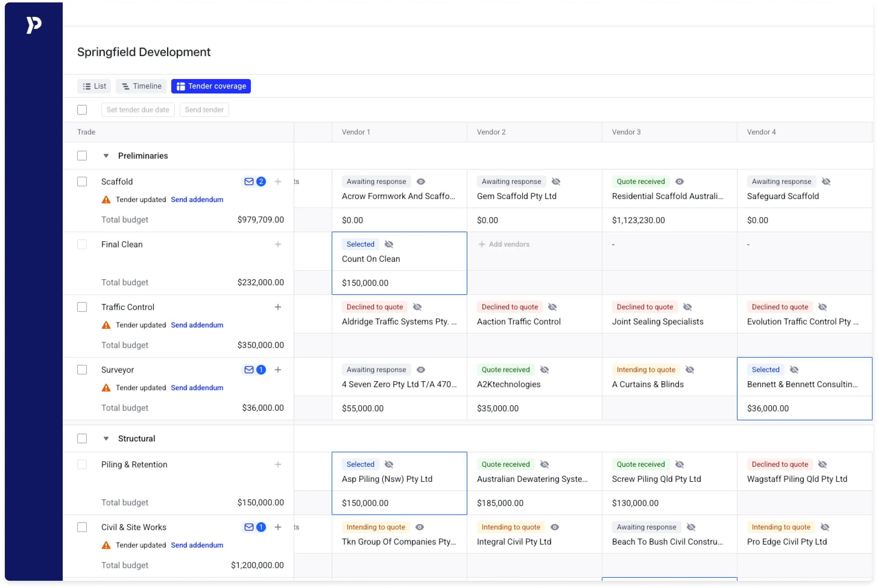Click Add vendors in Final Clean row
Image resolution: width=878 pixels, height=588 pixels.
point(504,245)
